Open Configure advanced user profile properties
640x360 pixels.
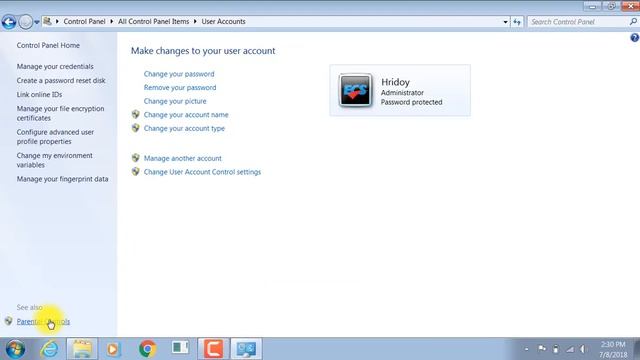tap(55, 137)
